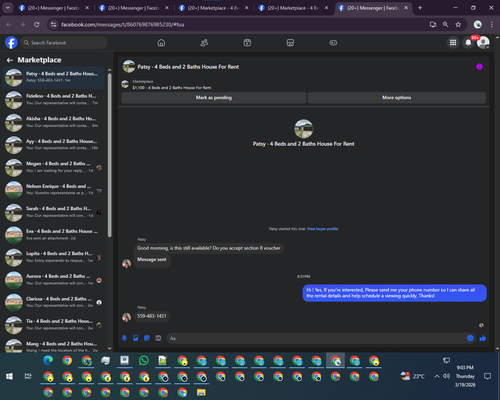The width and height of the screenshot is (500, 400).
Task: Switch to the second Messenger browser tab
Action: (x=133, y=8)
